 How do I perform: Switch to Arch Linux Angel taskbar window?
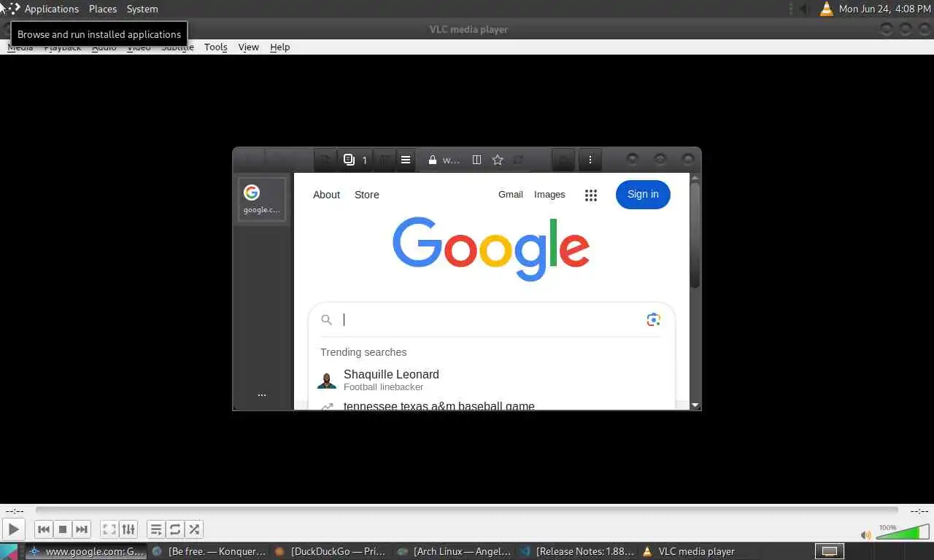point(455,551)
